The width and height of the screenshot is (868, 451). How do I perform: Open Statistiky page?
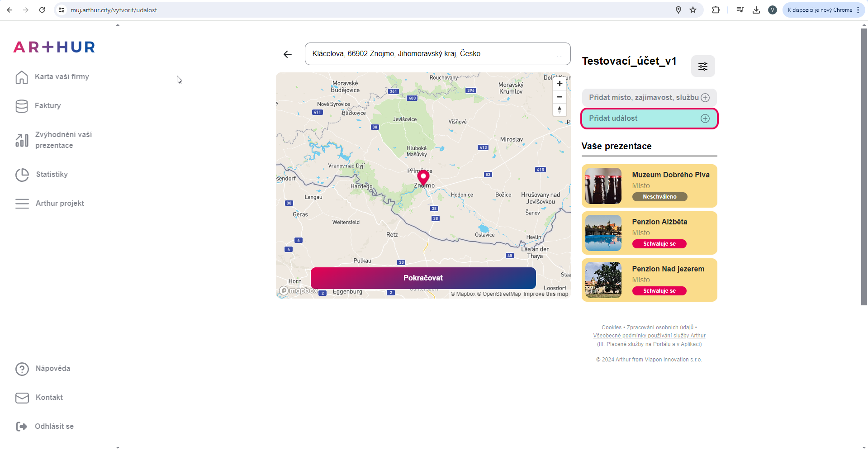[52, 175]
